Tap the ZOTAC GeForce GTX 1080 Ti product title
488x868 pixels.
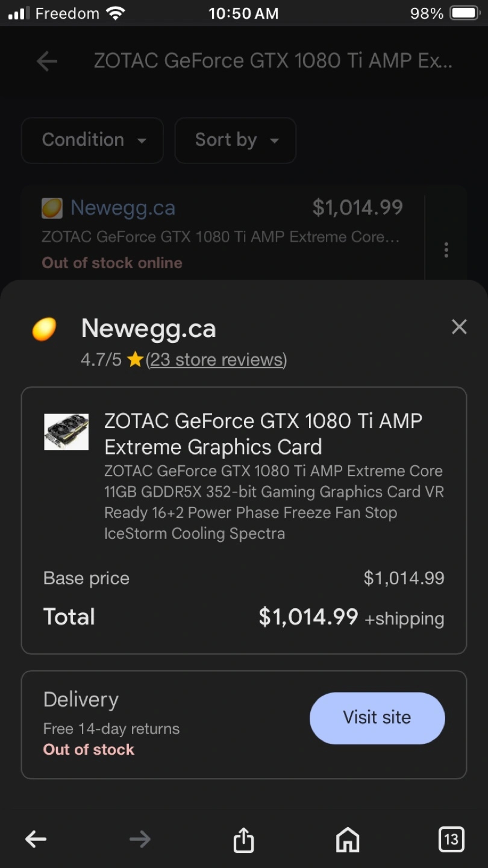point(263,433)
